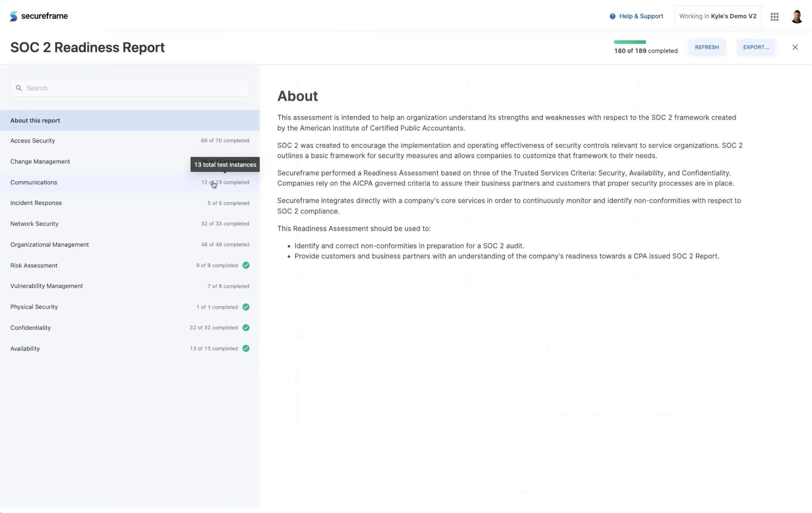The width and height of the screenshot is (812, 513).
Task: Click '13 total test instances' tooltip
Action: [225, 164]
